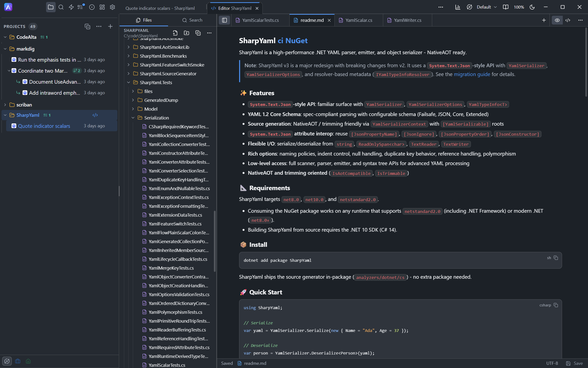Image resolution: width=588 pixels, height=368 pixels.
Task: Copy the csharp Quick Start code block
Action: pyautogui.click(x=556, y=305)
